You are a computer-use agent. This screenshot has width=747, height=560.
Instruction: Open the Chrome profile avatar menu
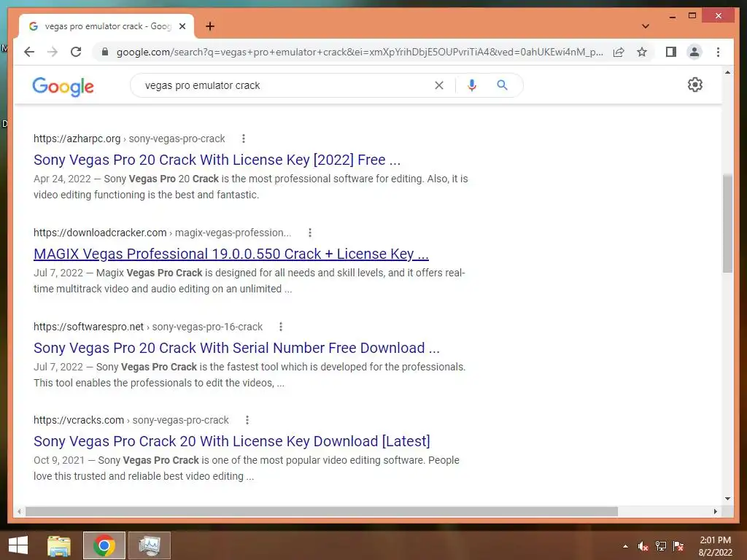[694, 52]
